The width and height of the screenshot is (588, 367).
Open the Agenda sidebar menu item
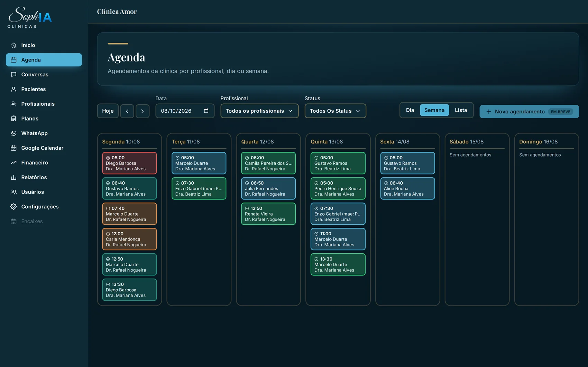pyautogui.click(x=44, y=60)
